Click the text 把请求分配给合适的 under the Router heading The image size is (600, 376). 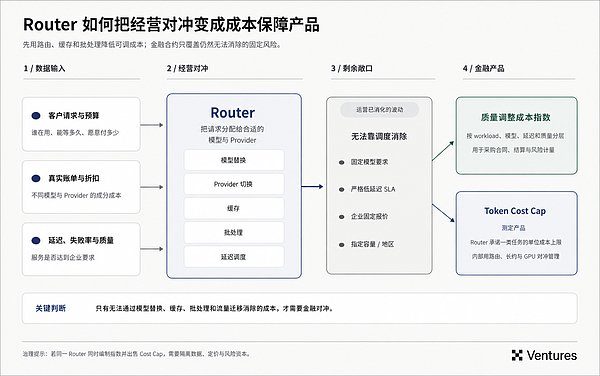point(232,129)
